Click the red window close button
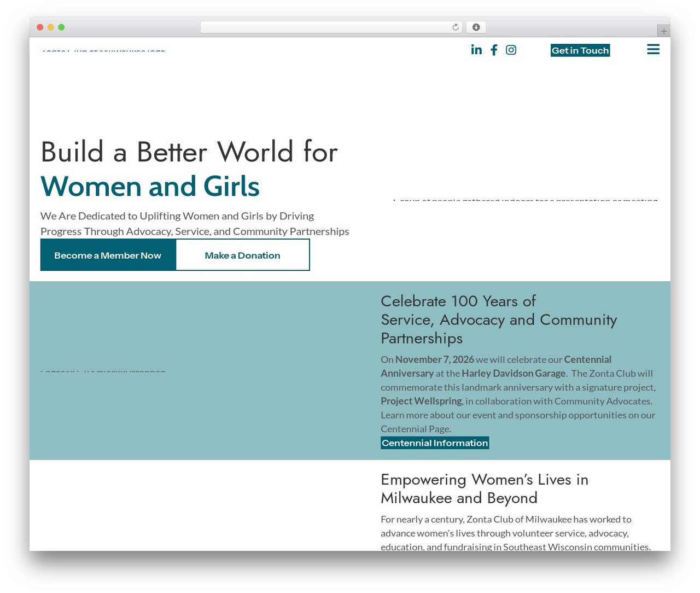Viewport: 700px width, 593px height. tap(40, 27)
